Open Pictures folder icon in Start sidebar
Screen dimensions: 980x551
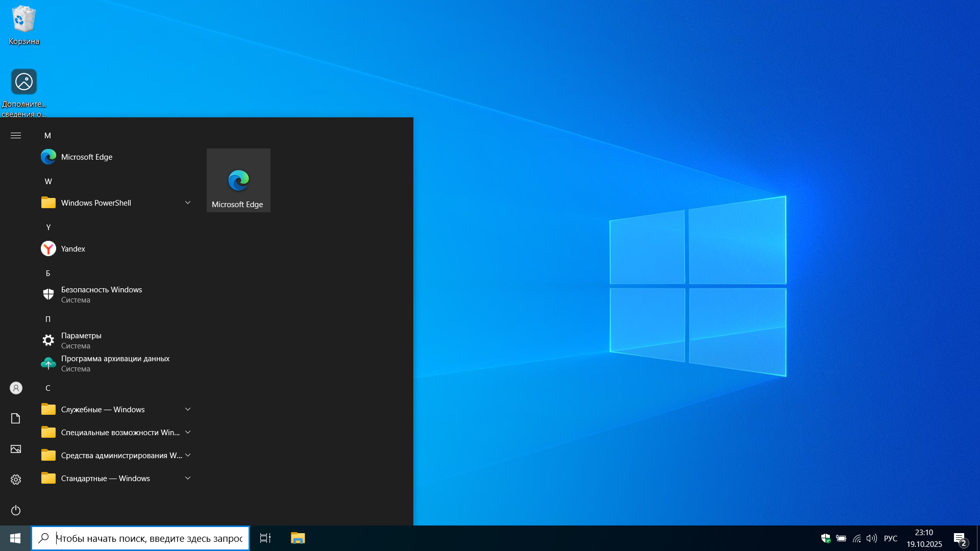pos(16,449)
